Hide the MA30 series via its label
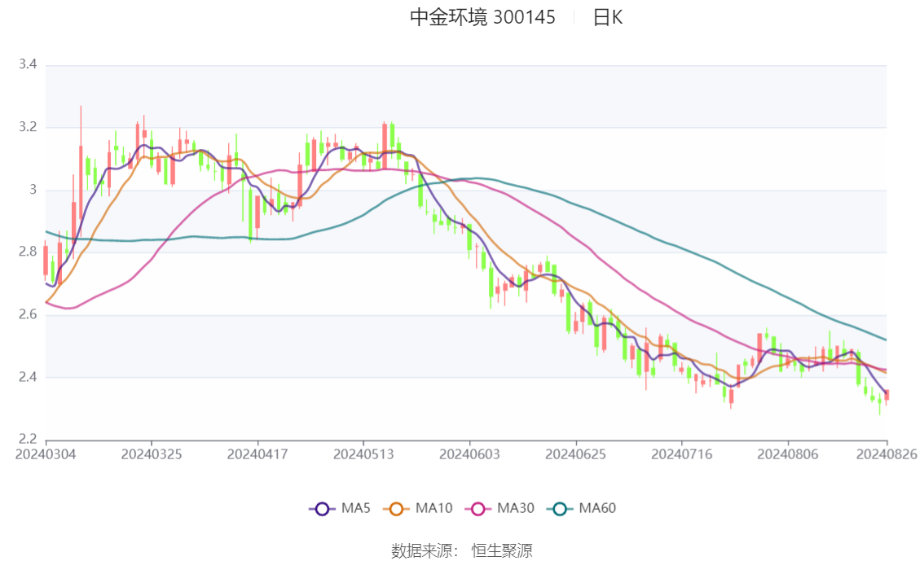The width and height of the screenshot is (924, 561). tap(516, 508)
